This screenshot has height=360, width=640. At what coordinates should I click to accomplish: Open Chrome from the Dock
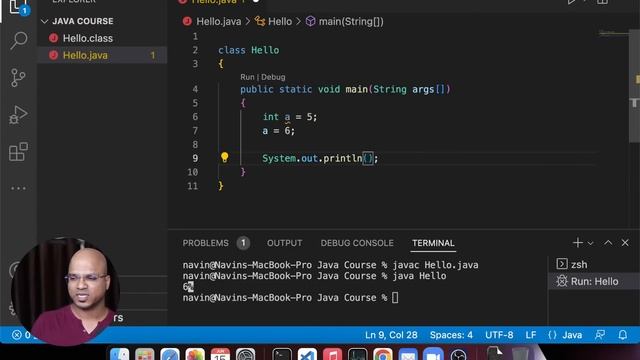[x=382, y=354]
